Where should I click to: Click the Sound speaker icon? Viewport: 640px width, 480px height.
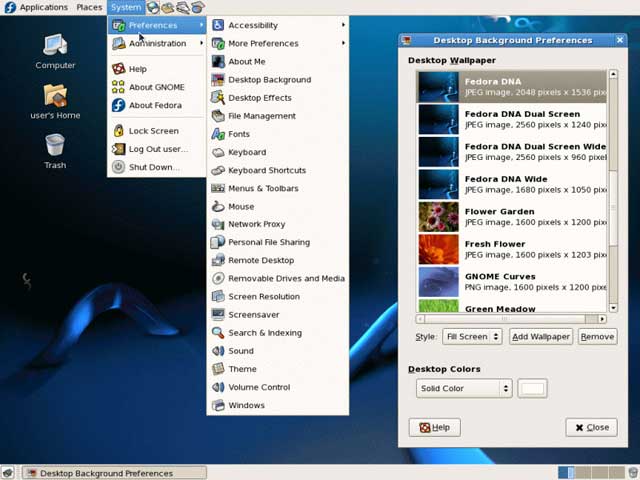click(x=218, y=351)
